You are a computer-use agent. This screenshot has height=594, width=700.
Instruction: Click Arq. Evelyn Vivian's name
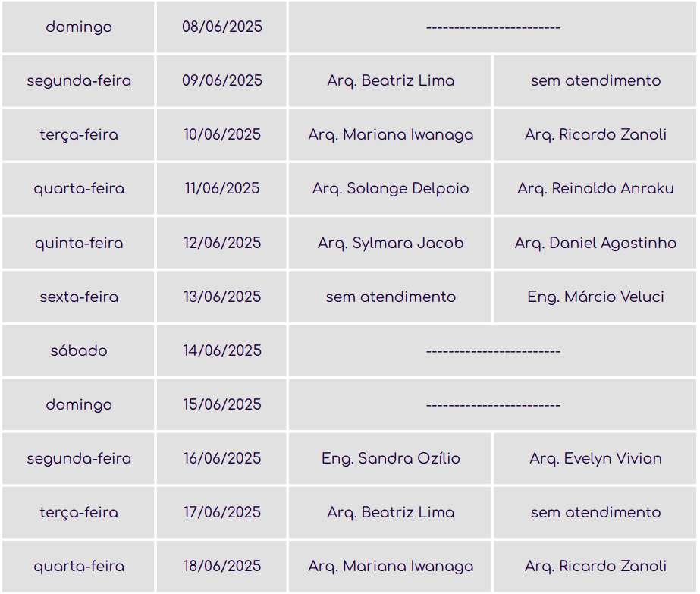[x=595, y=459]
